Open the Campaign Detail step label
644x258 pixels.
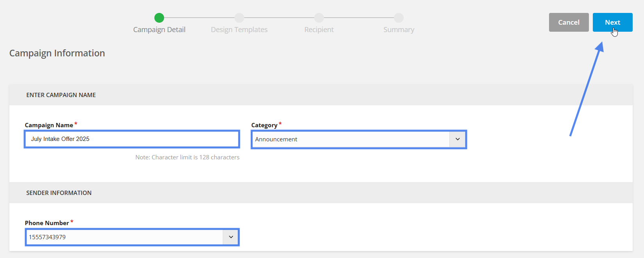(159, 30)
